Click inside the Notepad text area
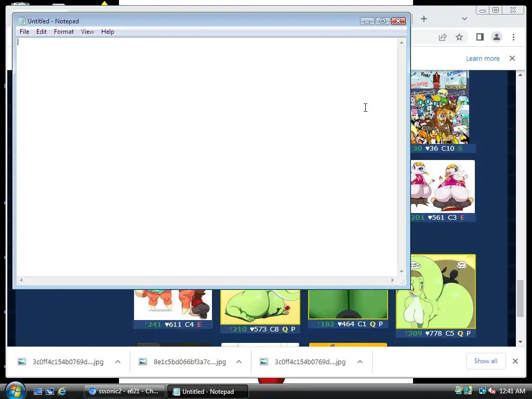The height and width of the screenshot is (399, 532). [207, 157]
